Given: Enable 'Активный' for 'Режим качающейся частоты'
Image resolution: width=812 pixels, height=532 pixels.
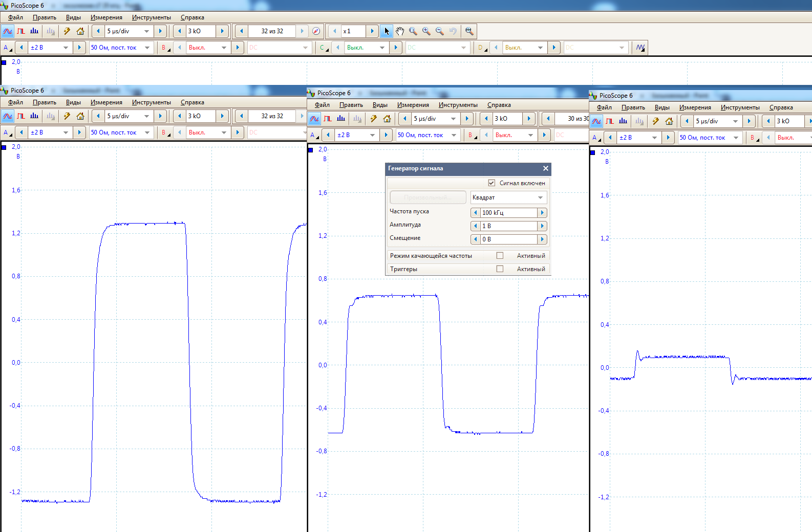Looking at the screenshot, I should click(x=500, y=256).
